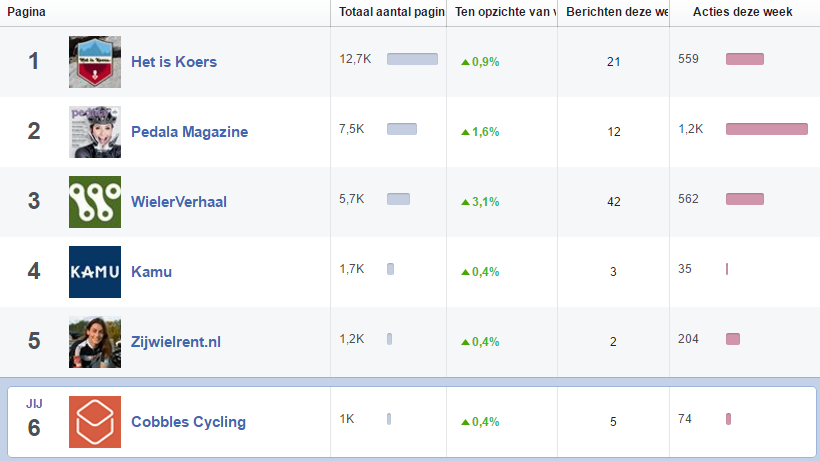Click the 3 posts value for Kamu
The height and width of the screenshot is (461, 820).
click(613, 272)
